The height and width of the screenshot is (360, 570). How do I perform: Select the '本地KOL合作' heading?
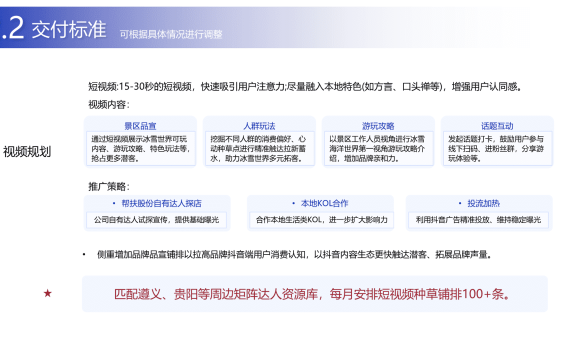[x=325, y=203]
